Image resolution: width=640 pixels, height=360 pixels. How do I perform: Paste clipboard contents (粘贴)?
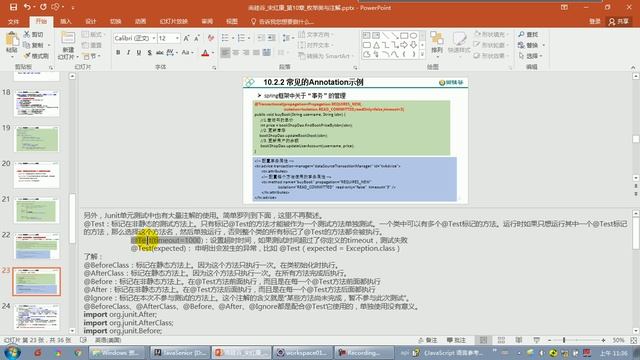point(11,44)
